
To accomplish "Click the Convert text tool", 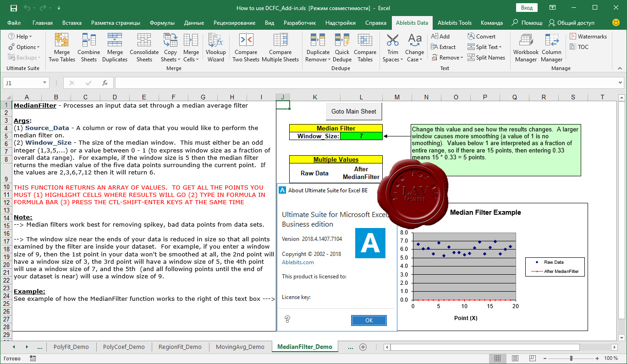I will point(481,36).
